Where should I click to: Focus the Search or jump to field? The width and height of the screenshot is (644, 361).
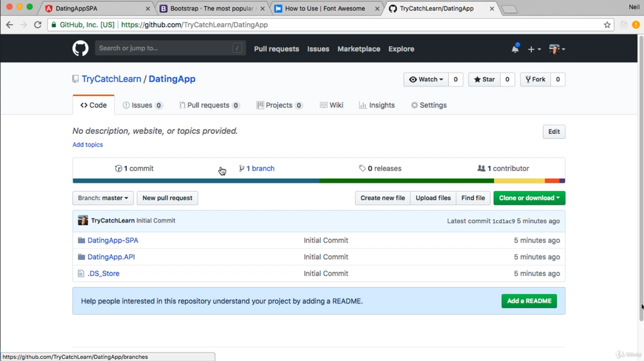(x=170, y=48)
